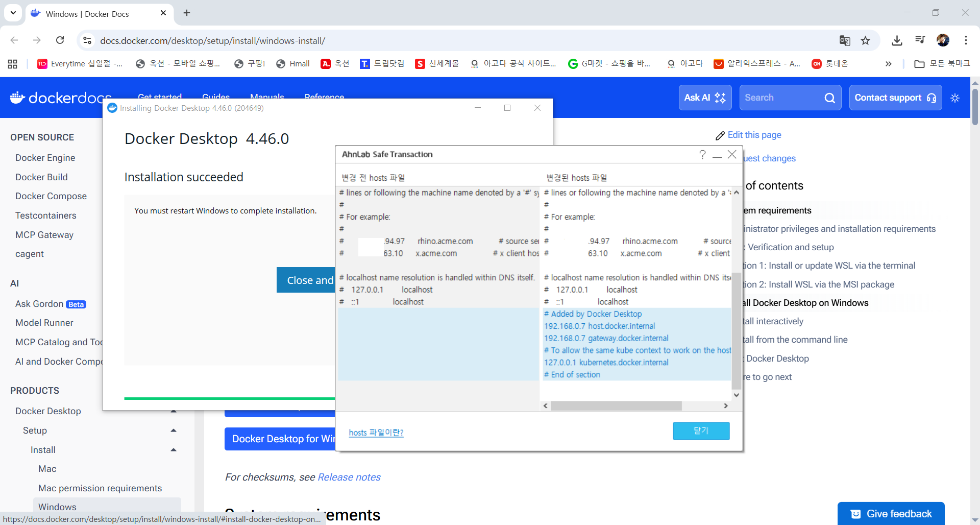Open a new browser tab with plus
The height and width of the screenshot is (525, 980).
pyautogui.click(x=187, y=13)
